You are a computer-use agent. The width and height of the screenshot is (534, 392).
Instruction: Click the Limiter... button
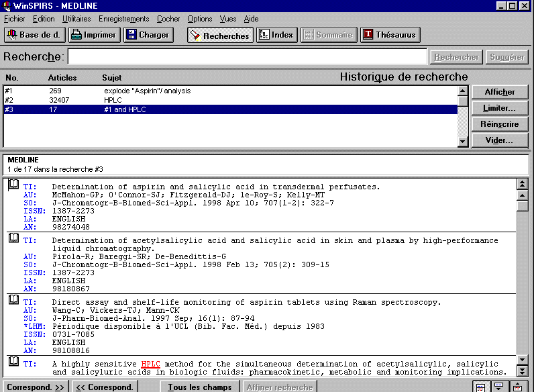pyautogui.click(x=500, y=108)
